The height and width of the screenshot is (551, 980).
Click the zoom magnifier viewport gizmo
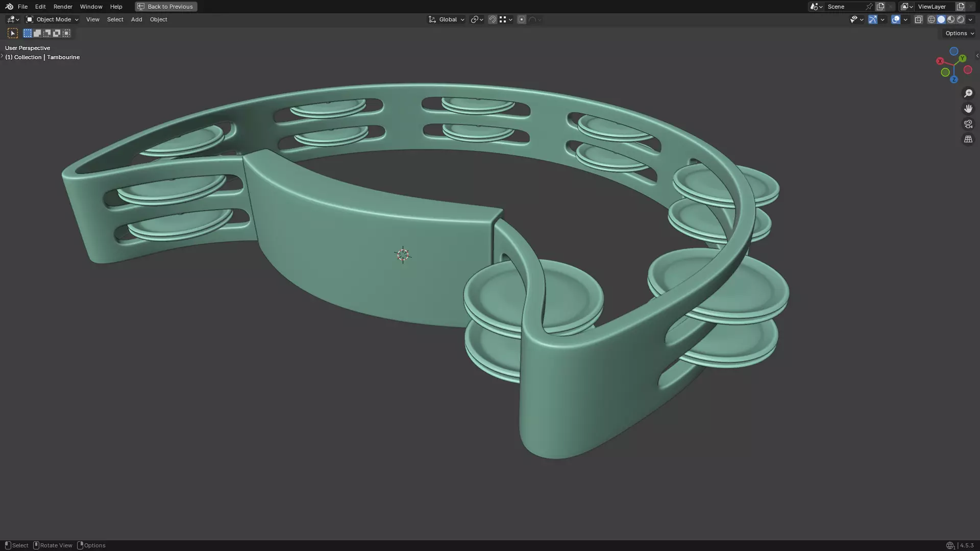[x=968, y=93]
